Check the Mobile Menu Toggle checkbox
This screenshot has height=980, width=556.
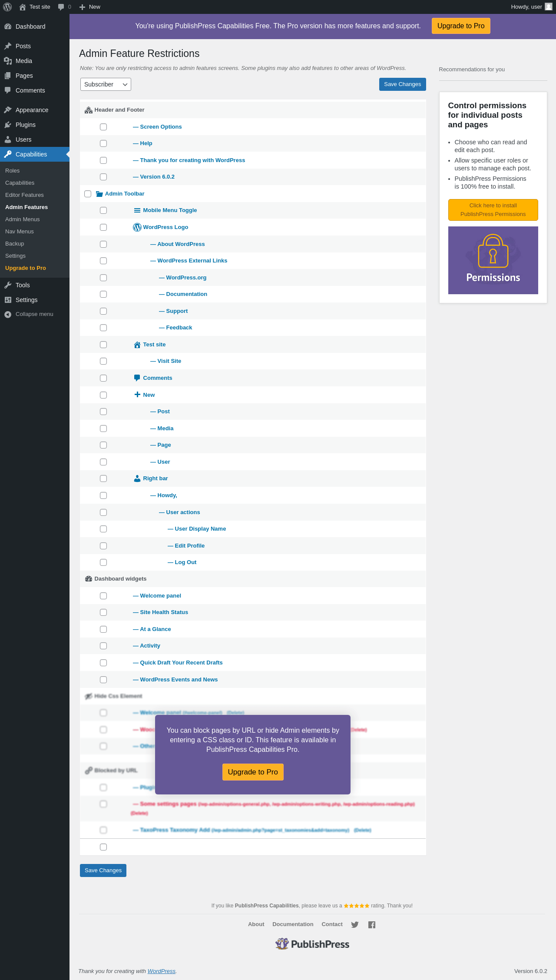click(103, 210)
